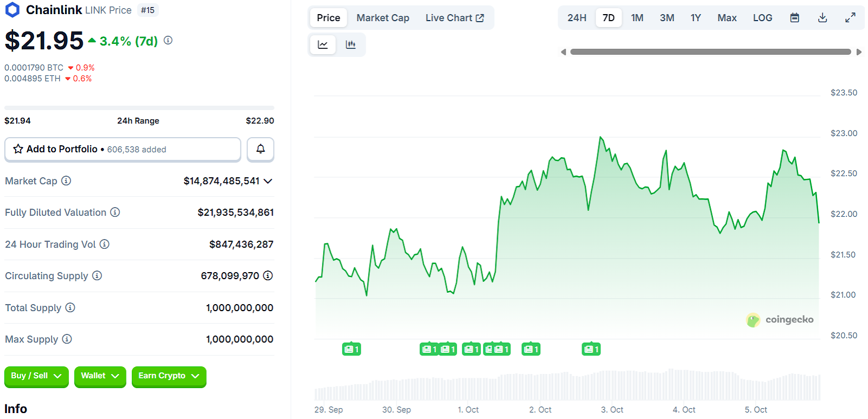Switch to candlestick chart view icon
The image size is (868, 419).
351,44
